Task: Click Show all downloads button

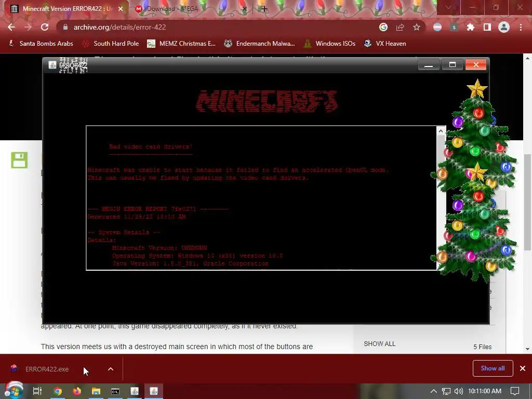Action: point(493,368)
